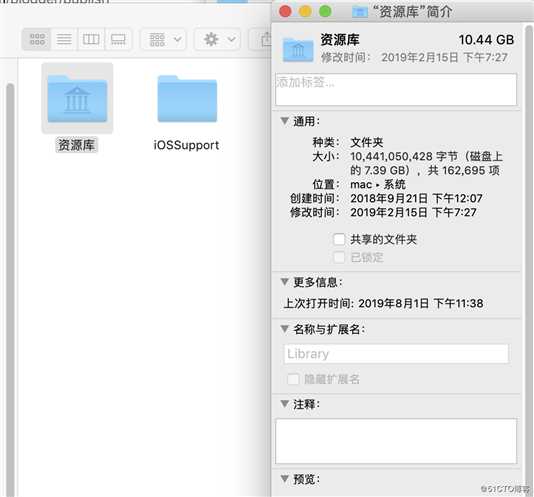This screenshot has width=534, height=497.
Task: Enable the 共享的文件夹 checkbox
Action: tap(339, 239)
